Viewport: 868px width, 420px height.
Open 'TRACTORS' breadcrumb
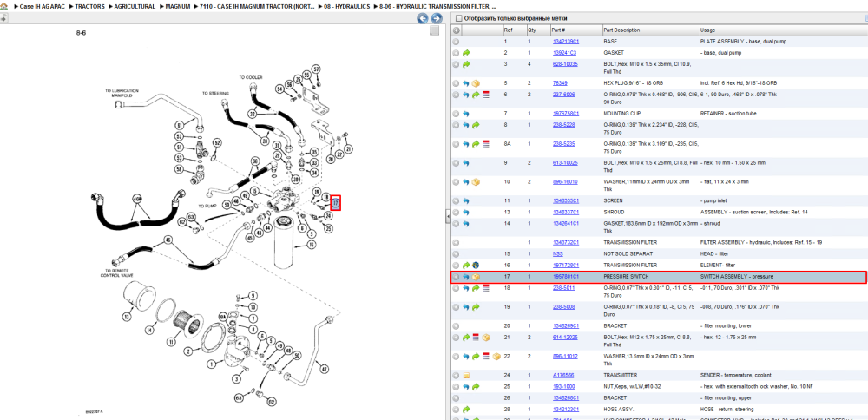pyautogui.click(x=91, y=6)
